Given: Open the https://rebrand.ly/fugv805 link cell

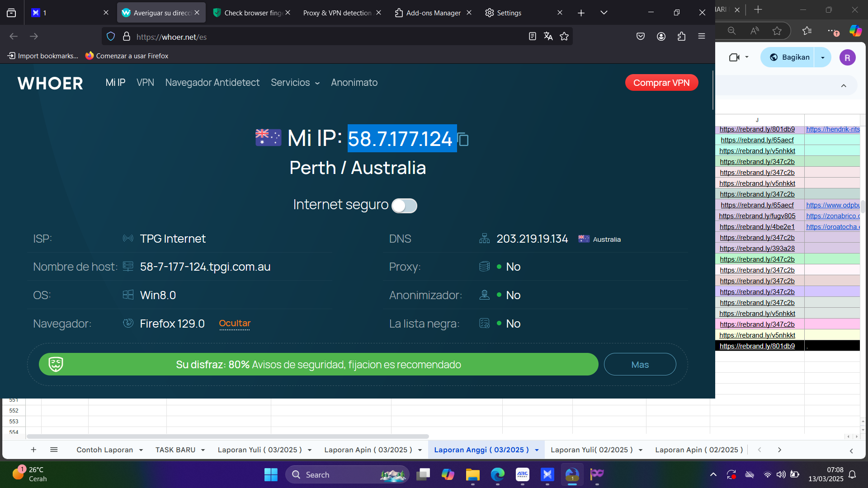Looking at the screenshot, I should tap(757, 216).
